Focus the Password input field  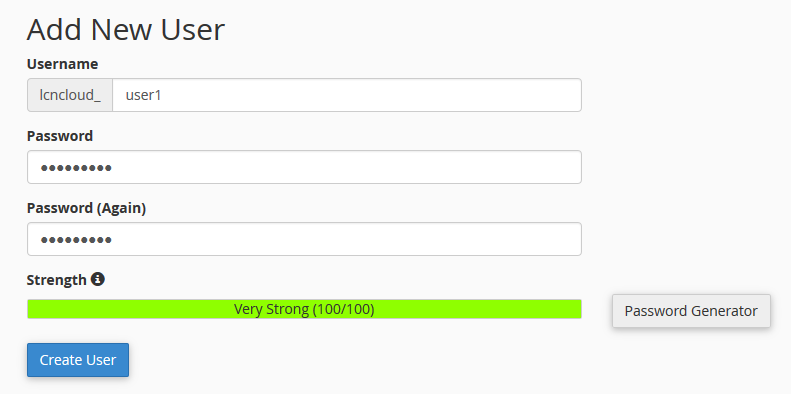tap(304, 167)
